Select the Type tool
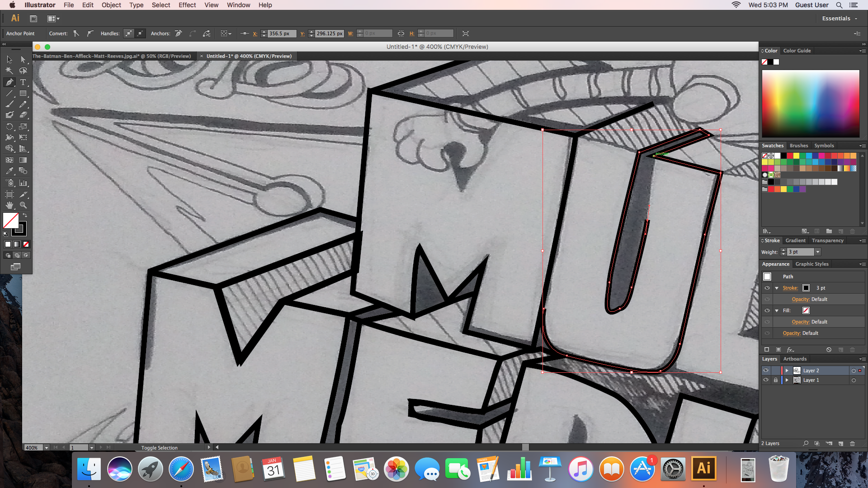 23,82
